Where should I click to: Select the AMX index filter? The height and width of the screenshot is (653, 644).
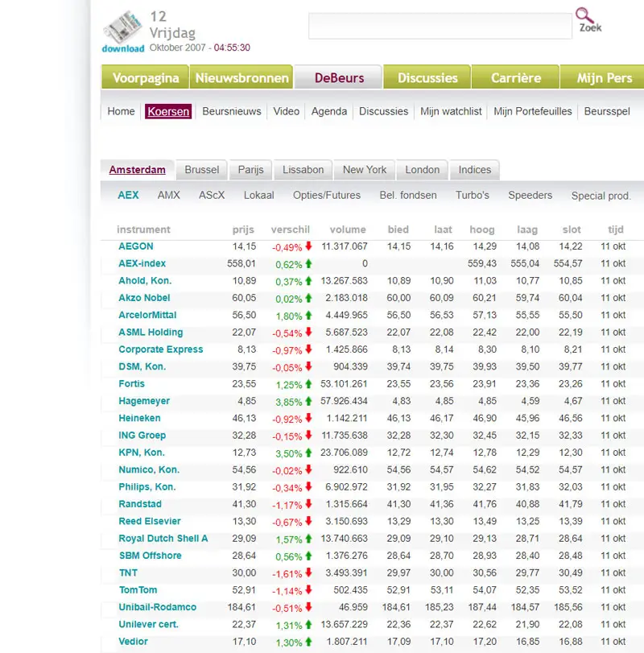pyautogui.click(x=168, y=195)
